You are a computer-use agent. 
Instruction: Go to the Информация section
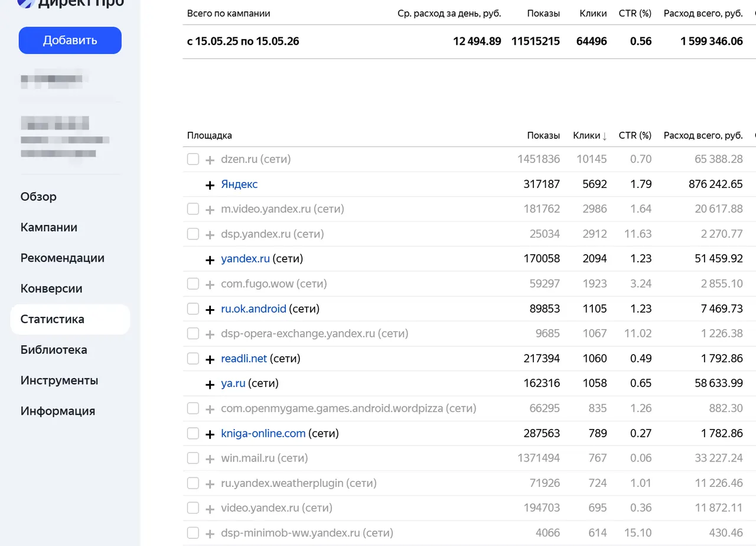point(58,411)
